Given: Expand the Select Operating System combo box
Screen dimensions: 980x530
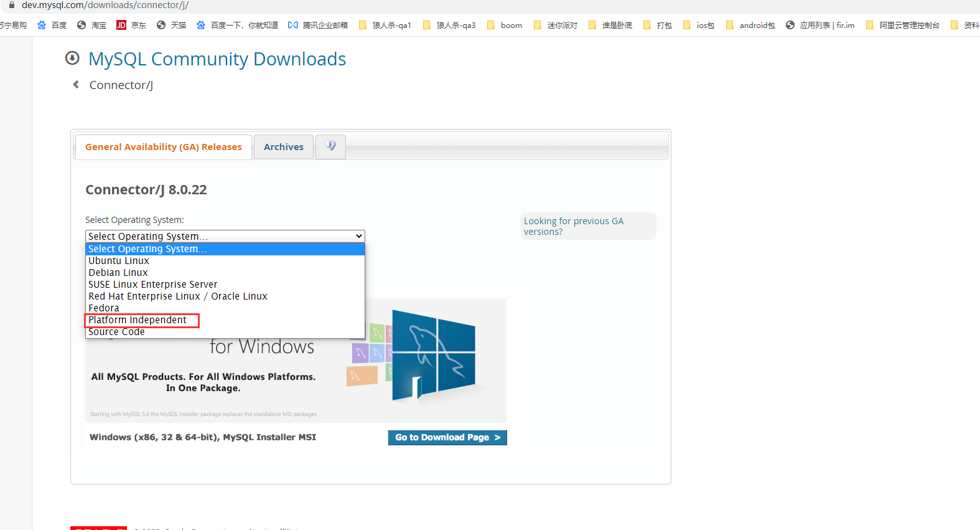Looking at the screenshot, I should (x=225, y=236).
